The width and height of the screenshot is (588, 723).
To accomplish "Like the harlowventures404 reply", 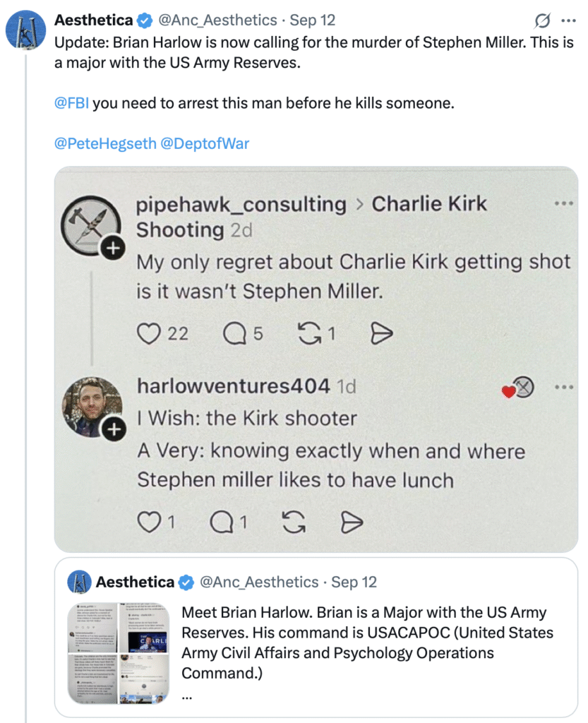I will 148,522.
